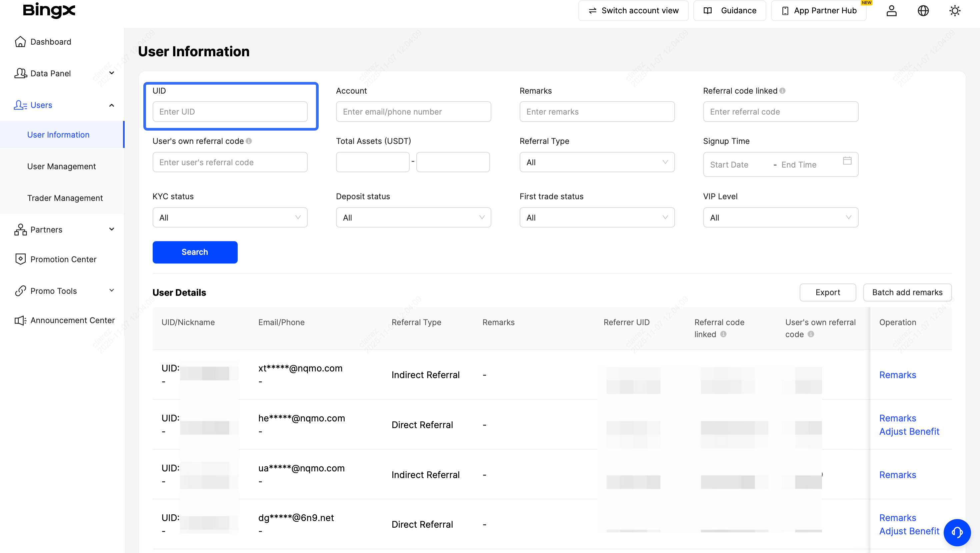Go to Trader Management submenu item

click(x=65, y=198)
